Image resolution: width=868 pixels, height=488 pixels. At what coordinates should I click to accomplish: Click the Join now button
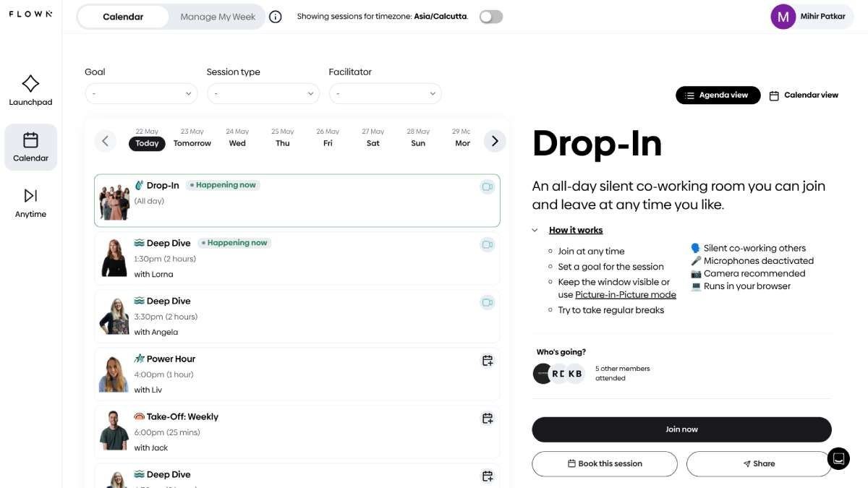[681, 429]
